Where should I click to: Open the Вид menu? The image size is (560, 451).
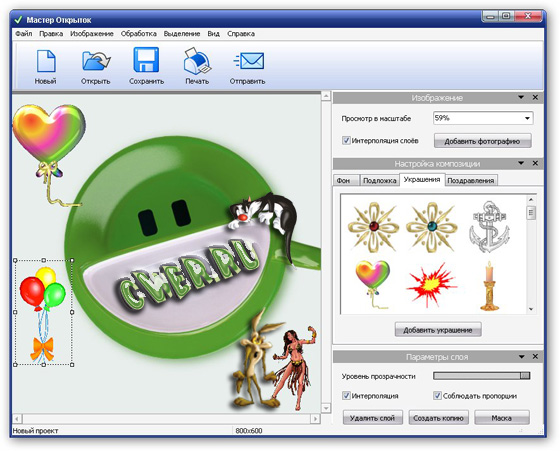pos(213,34)
